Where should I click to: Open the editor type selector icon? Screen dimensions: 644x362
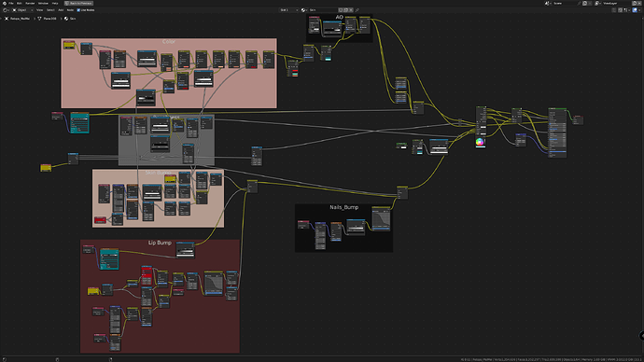pos(6,10)
